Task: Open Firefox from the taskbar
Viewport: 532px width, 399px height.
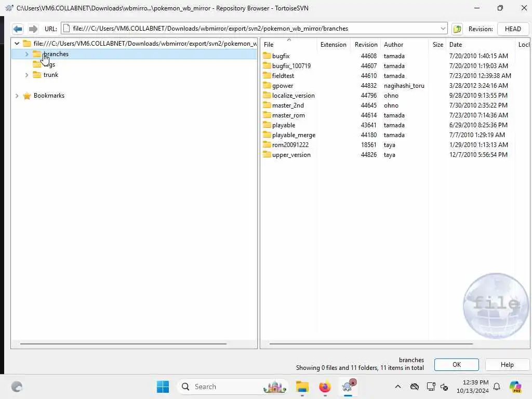Action: coord(325,387)
